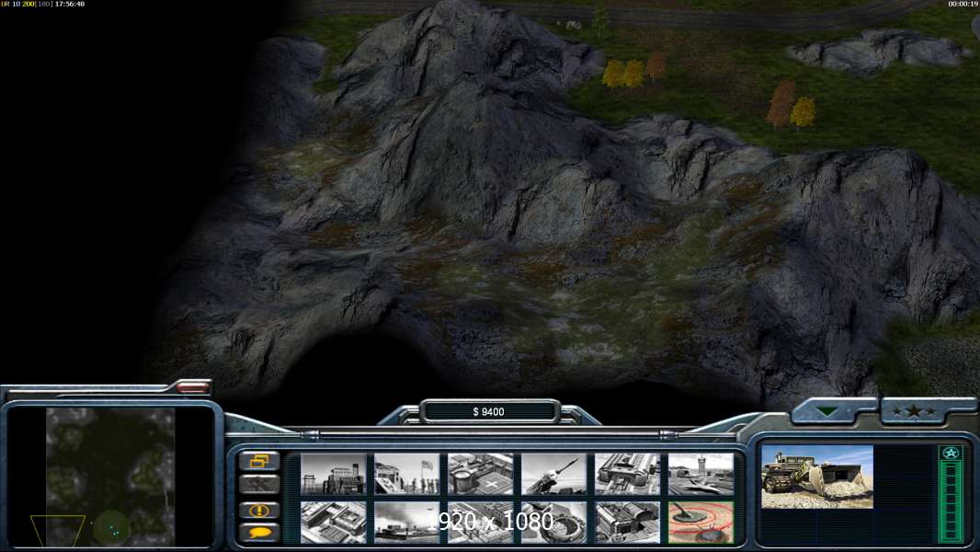Click the 00:00:19 game timer
Screen dimensions: 980x552
(963, 4)
